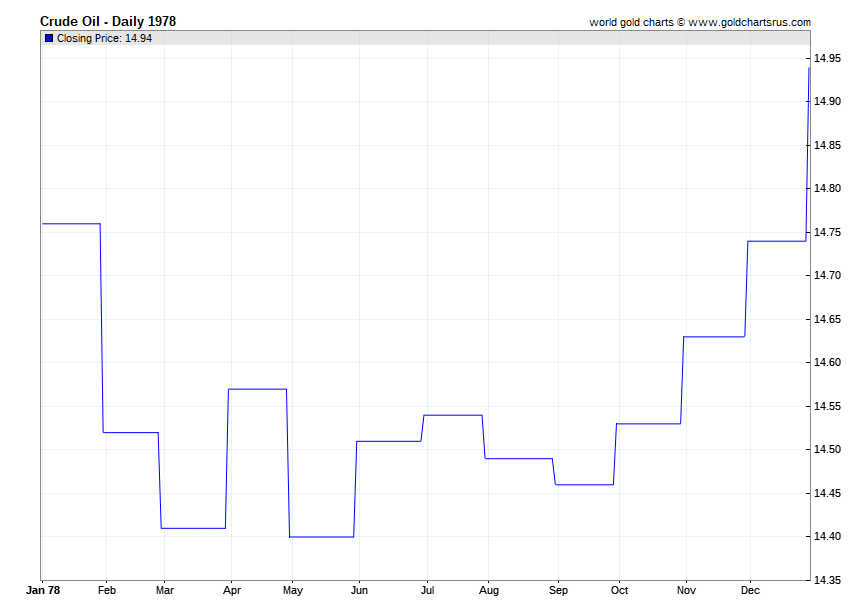Click the 'Oct' x-axis label
850x616 pixels.
pyautogui.click(x=619, y=590)
